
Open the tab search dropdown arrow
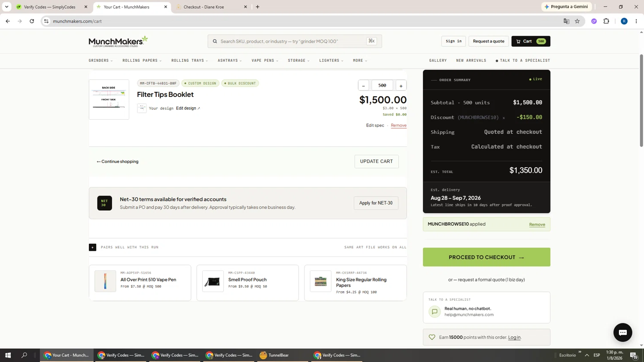tap(6, 7)
